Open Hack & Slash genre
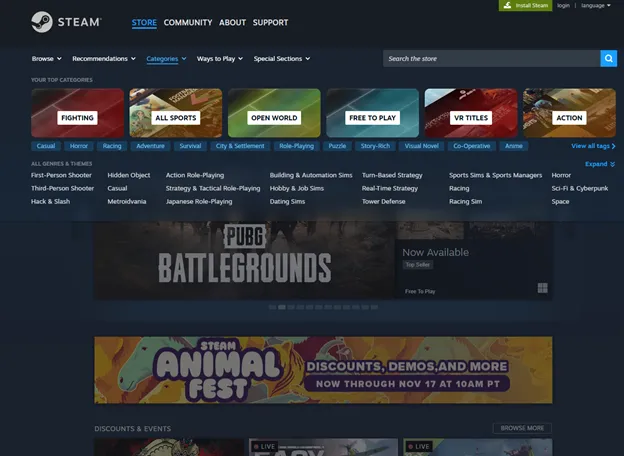The width and height of the screenshot is (624, 456). [51, 201]
